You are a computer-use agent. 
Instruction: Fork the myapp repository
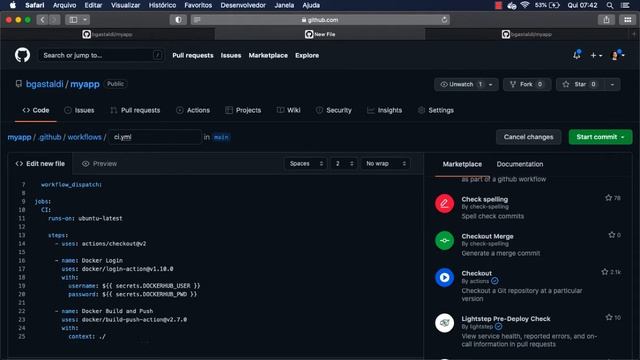tap(527, 84)
